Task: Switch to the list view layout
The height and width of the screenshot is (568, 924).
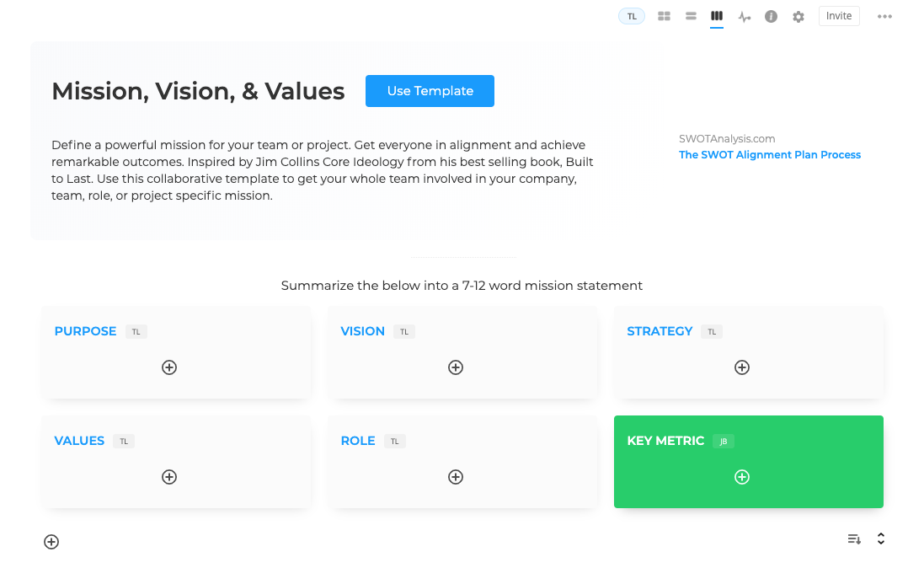Action: [x=691, y=16]
